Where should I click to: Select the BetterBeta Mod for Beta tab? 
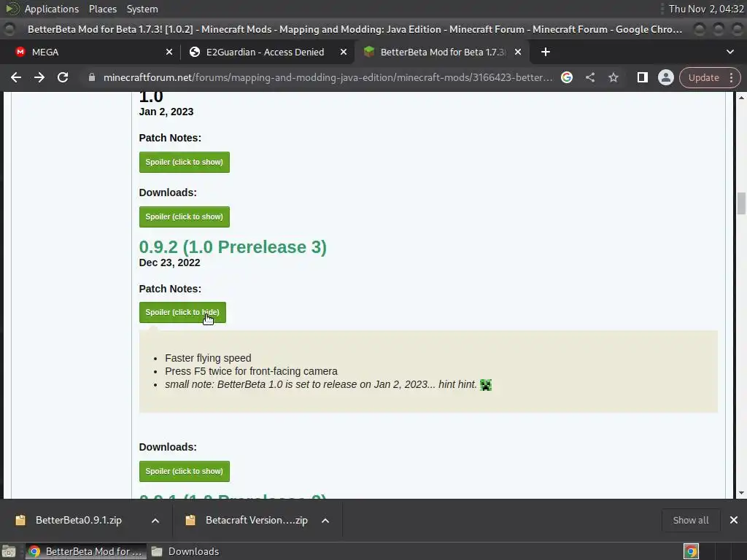coord(441,52)
